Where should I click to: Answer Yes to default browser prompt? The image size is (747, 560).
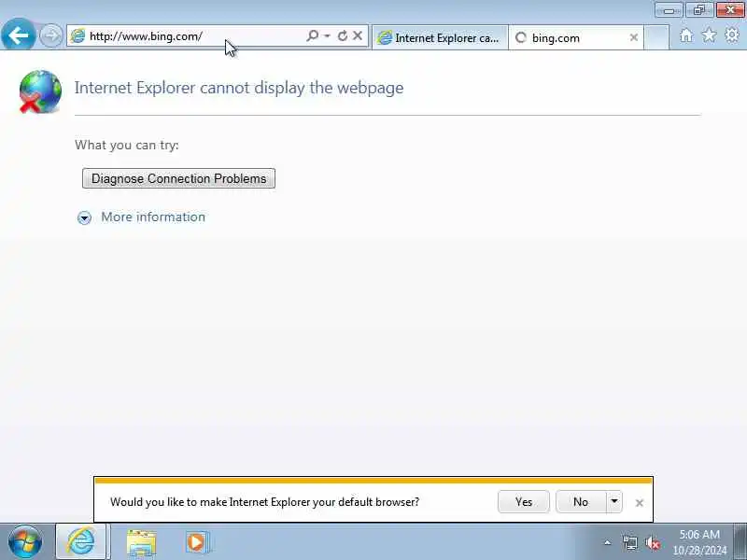pos(524,502)
